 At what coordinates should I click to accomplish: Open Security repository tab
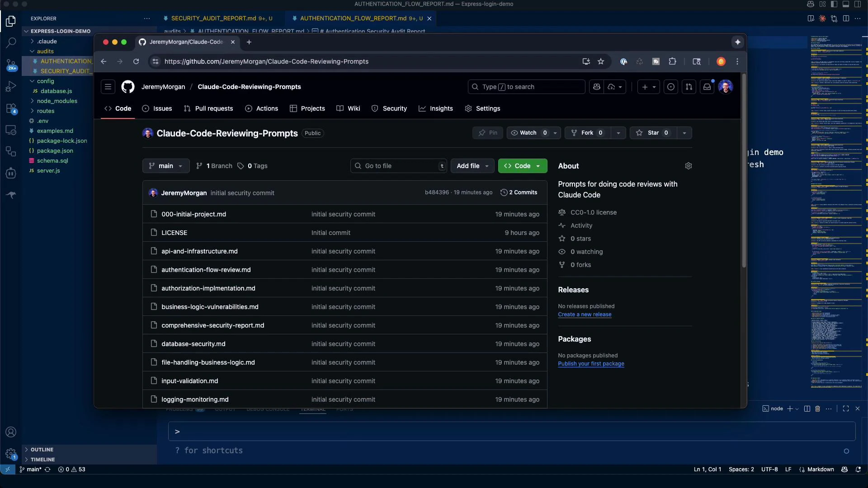389,108
